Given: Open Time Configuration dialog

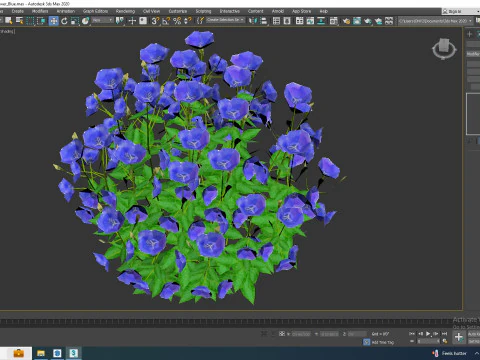Looking at the screenshot, I should [445, 341].
